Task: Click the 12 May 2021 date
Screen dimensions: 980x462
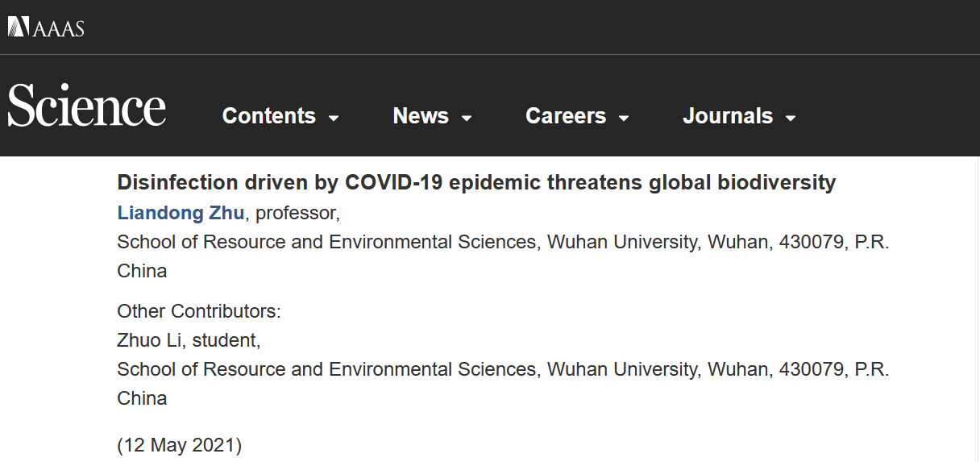Action: [x=179, y=444]
